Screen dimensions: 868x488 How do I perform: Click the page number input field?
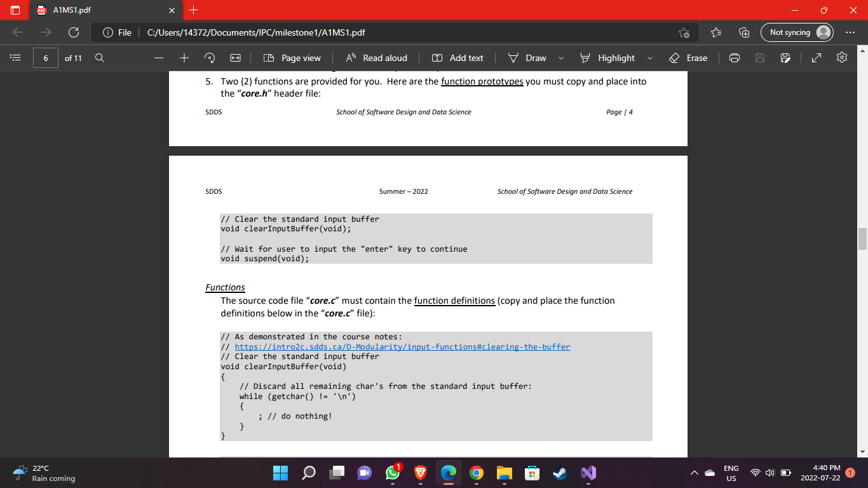point(46,58)
